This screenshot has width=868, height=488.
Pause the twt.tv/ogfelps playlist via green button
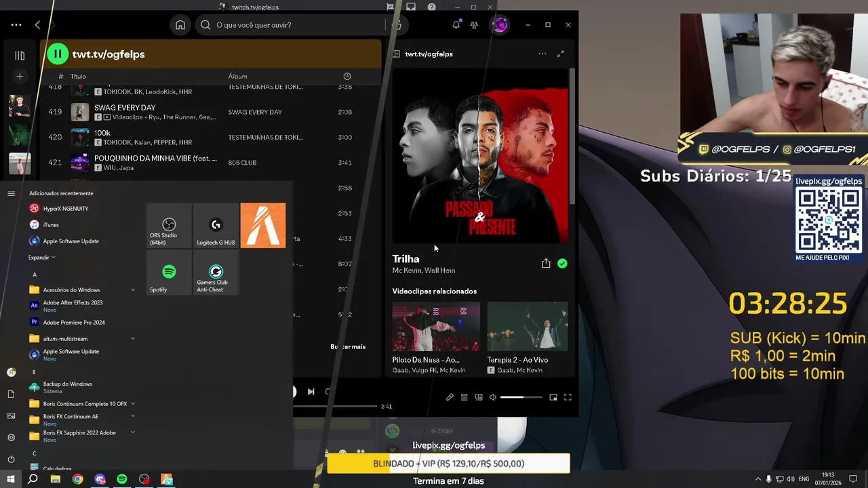tap(58, 54)
